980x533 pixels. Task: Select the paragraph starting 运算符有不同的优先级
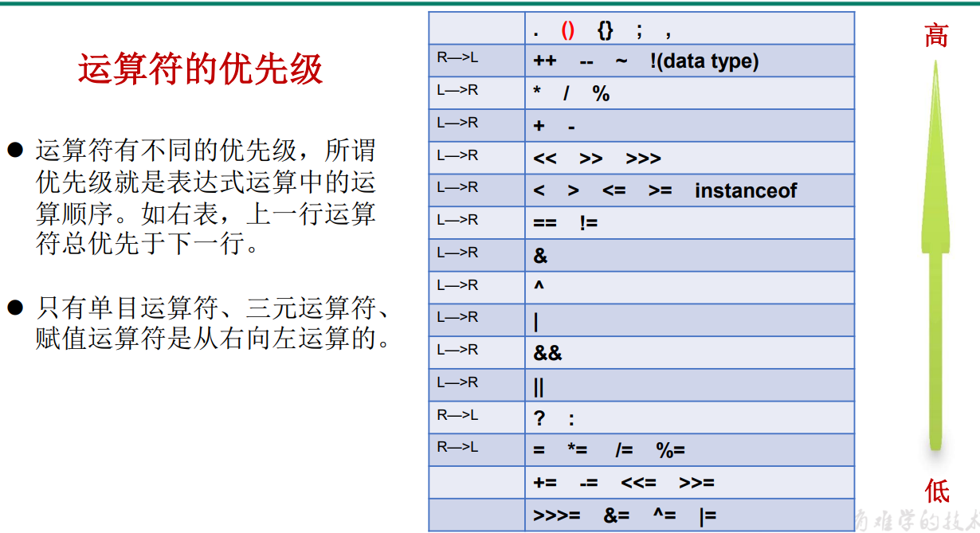[x=206, y=197]
